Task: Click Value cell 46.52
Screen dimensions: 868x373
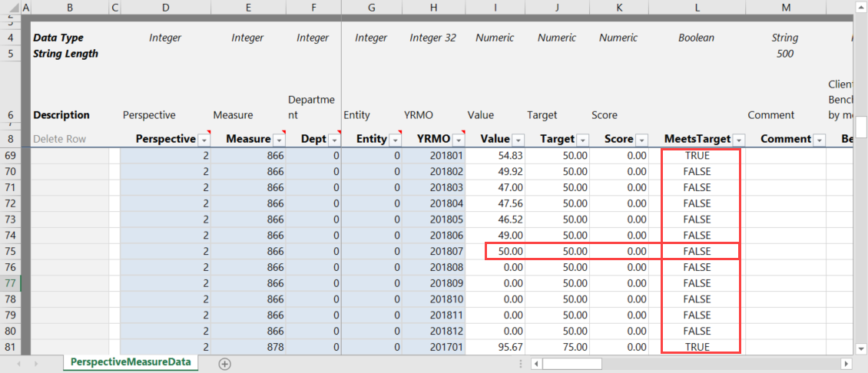Action: (x=495, y=220)
